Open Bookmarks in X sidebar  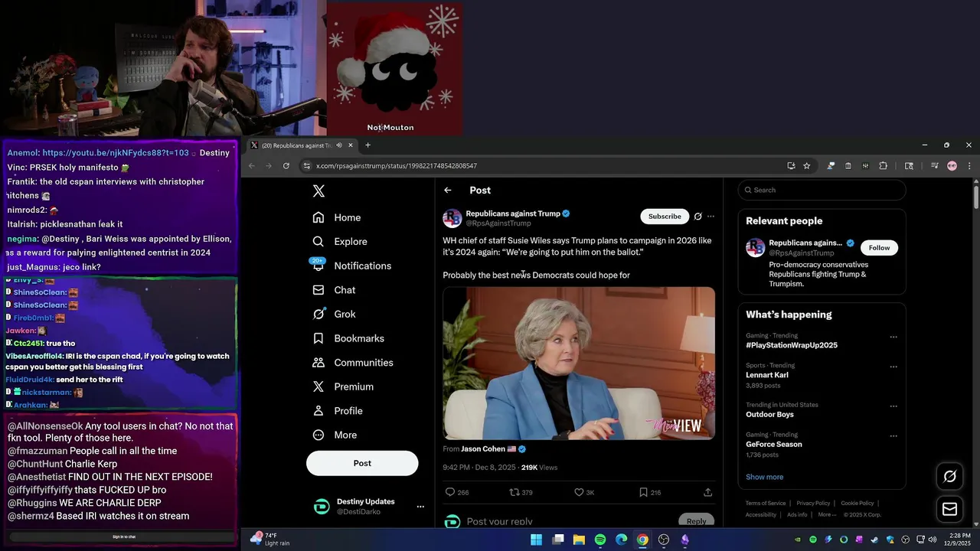tap(348, 338)
